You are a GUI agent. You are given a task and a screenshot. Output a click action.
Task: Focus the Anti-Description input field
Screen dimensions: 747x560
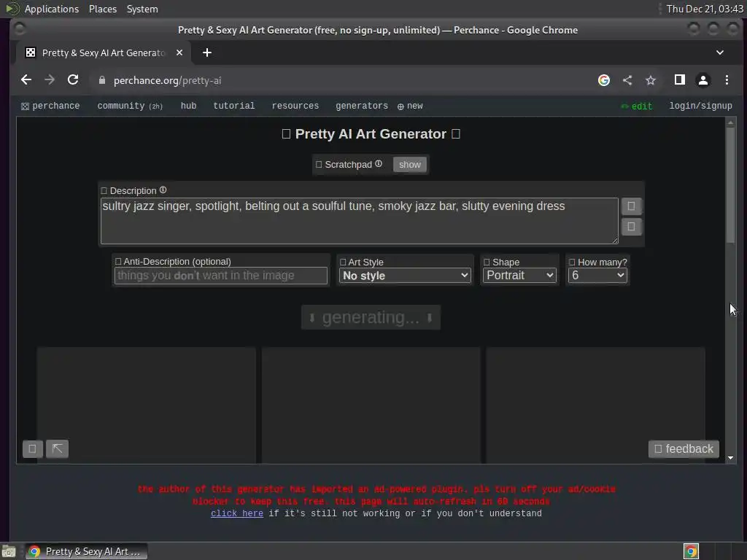tap(220, 276)
